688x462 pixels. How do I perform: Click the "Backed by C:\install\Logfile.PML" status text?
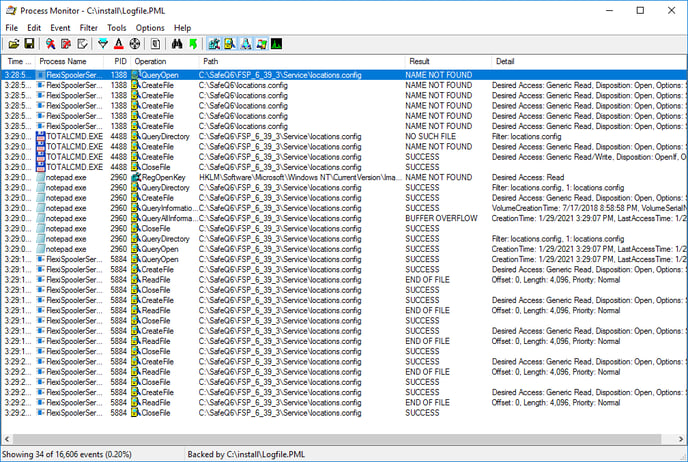click(246, 454)
